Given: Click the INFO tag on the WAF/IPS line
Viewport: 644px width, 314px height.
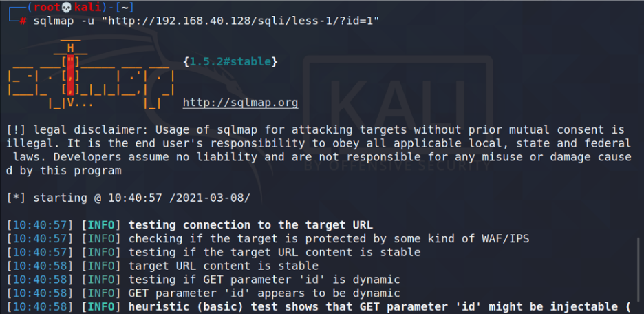Looking at the screenshot, I should click(x=101, y=239).
